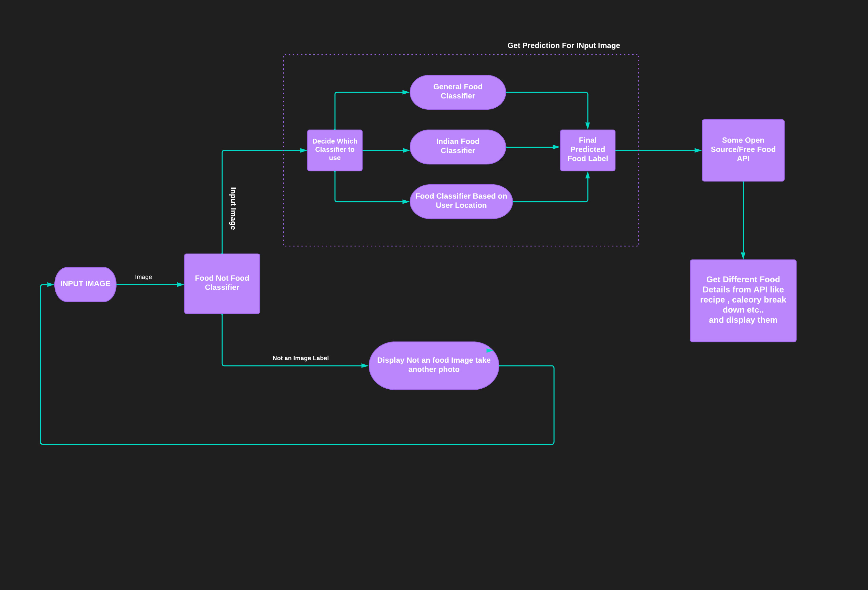Click the Not an Image Label text
The height and width of the screenshot is (590, 868).
click(x=300, y=358)
